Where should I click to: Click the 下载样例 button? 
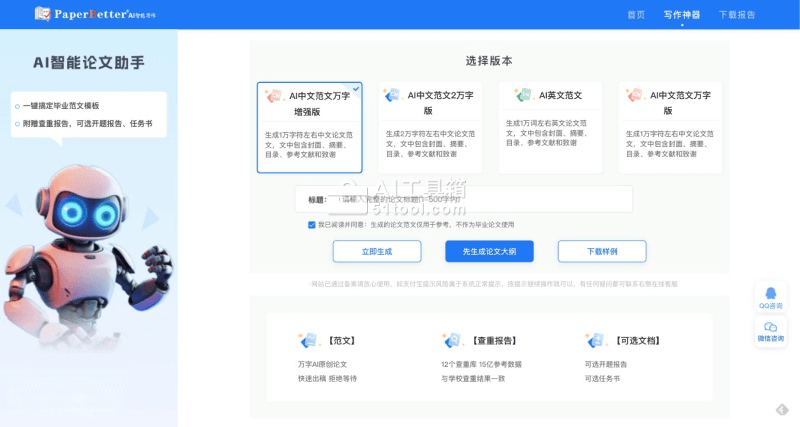(x=602, y=251)
